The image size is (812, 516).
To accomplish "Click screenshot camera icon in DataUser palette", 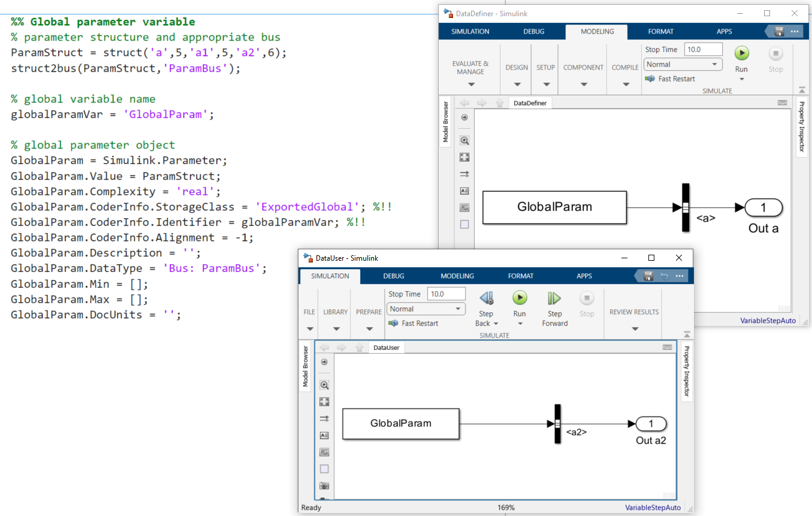I will tap(324, 485).
